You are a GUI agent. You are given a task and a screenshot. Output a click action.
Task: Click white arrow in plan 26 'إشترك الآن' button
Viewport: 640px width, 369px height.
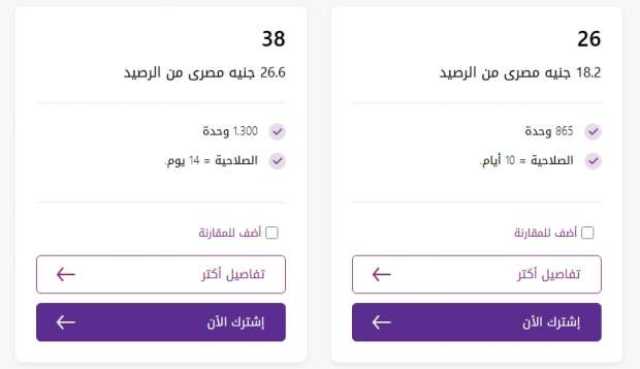[x=382, y=322]
